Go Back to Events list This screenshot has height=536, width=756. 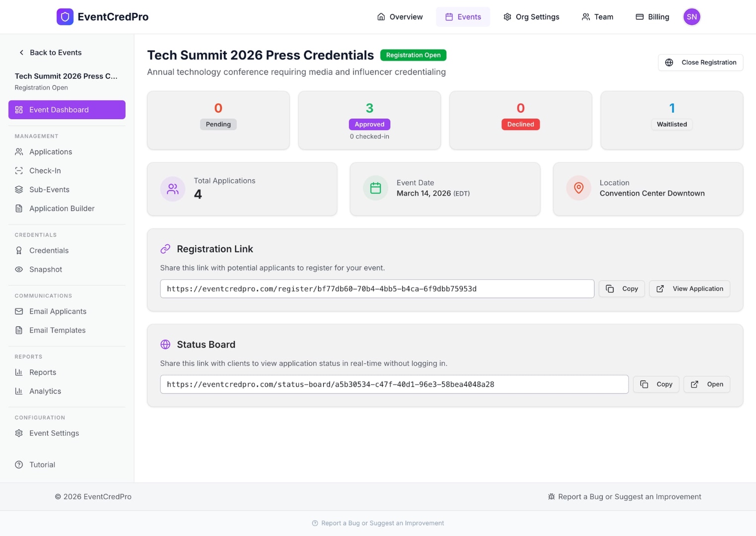pyautogui.click(x=50, y=52)
